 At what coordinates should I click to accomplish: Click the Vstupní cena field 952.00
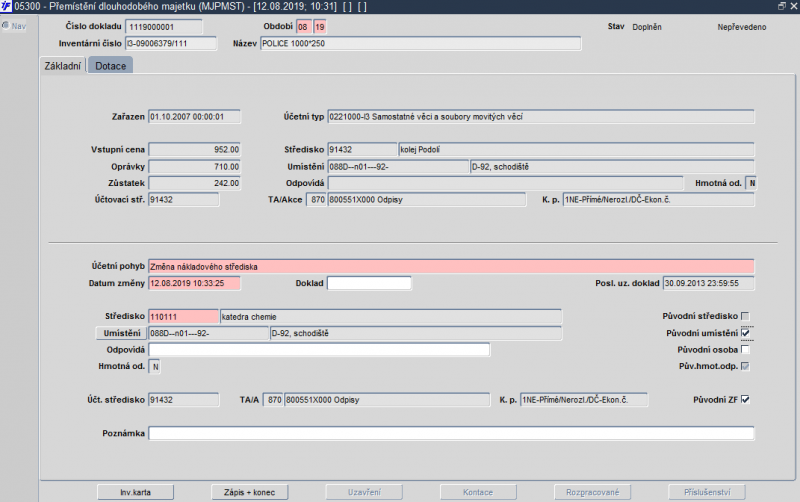(x=194, y=149)
